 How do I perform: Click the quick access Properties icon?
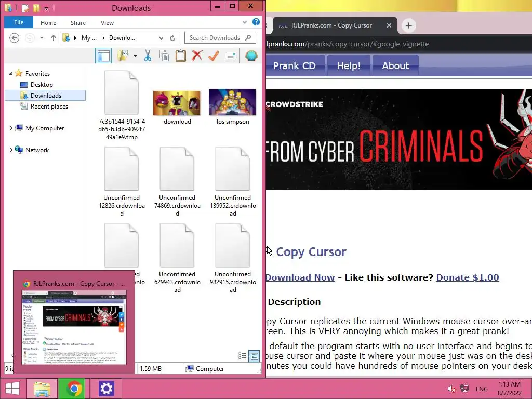pos(25,8)
